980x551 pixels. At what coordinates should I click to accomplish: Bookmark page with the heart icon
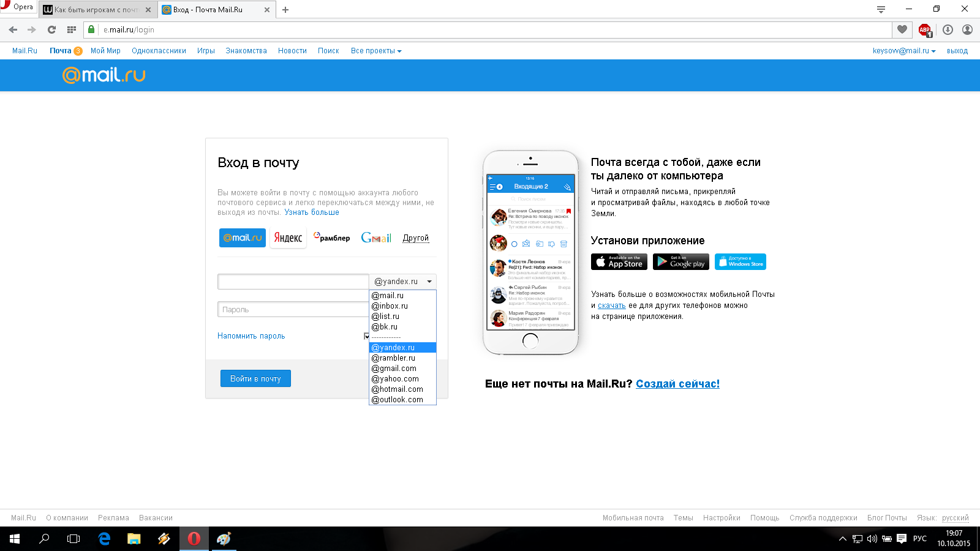tap(902, 29)
